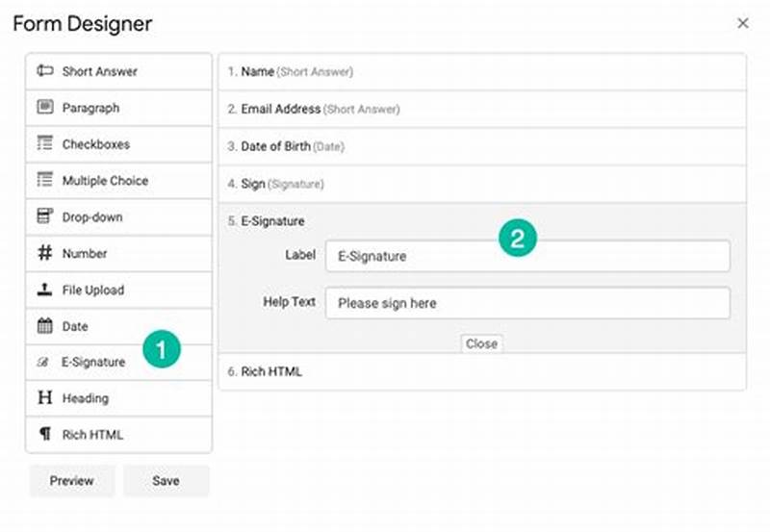
Task: Edit the Label input containing E-Signature
Action: pyautogui.click(x=527, y=256)
